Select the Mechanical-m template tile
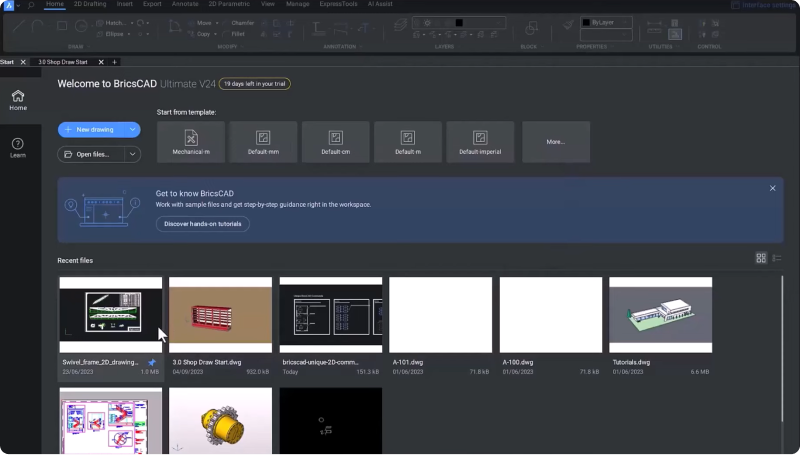Viewport: 800px width, 455px height. point(192,141)
